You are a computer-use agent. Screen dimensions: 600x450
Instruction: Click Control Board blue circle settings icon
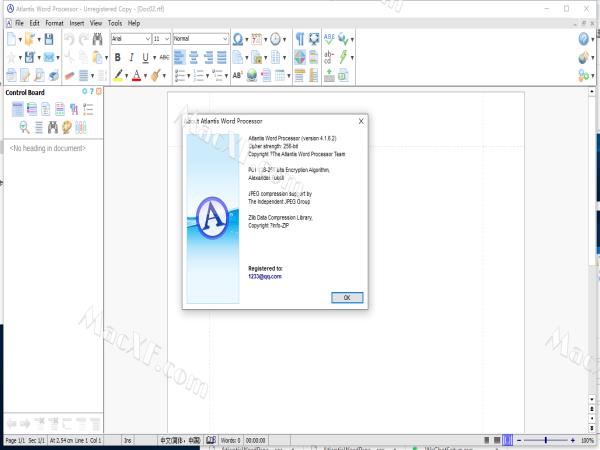coord(85,91)
